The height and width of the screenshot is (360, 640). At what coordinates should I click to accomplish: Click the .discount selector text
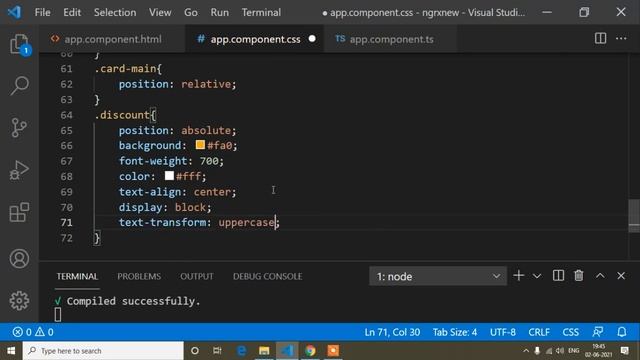click(122, 115)
